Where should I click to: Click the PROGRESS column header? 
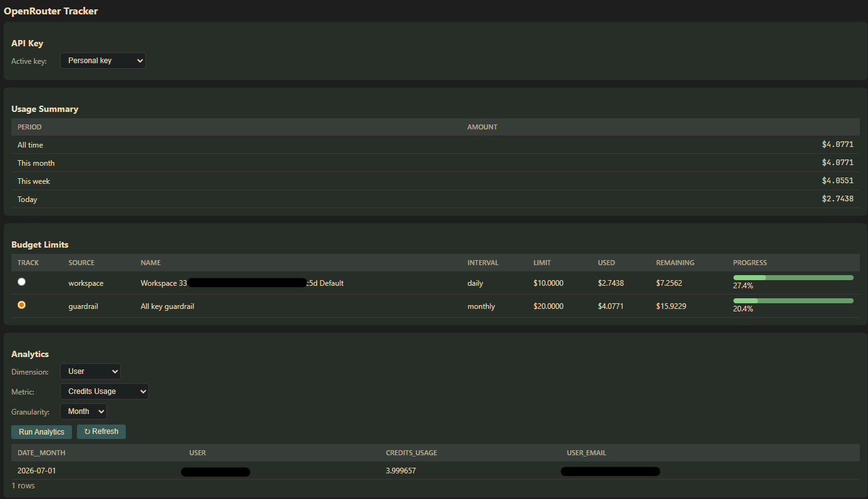pos(750,263)
